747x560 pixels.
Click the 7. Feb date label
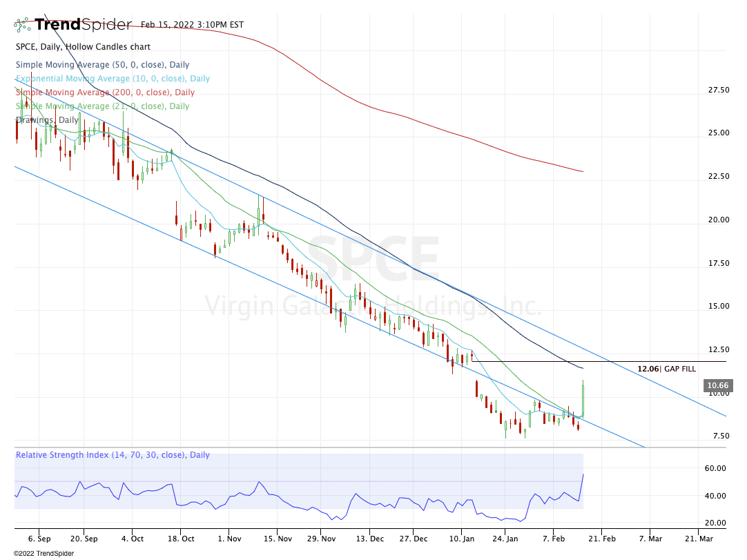coord(553,539)
